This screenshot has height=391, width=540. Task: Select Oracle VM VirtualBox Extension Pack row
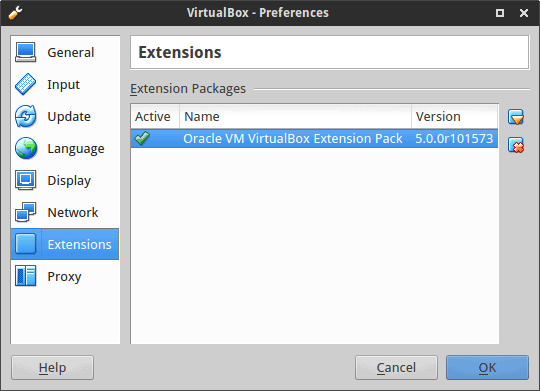coord(314,138)
